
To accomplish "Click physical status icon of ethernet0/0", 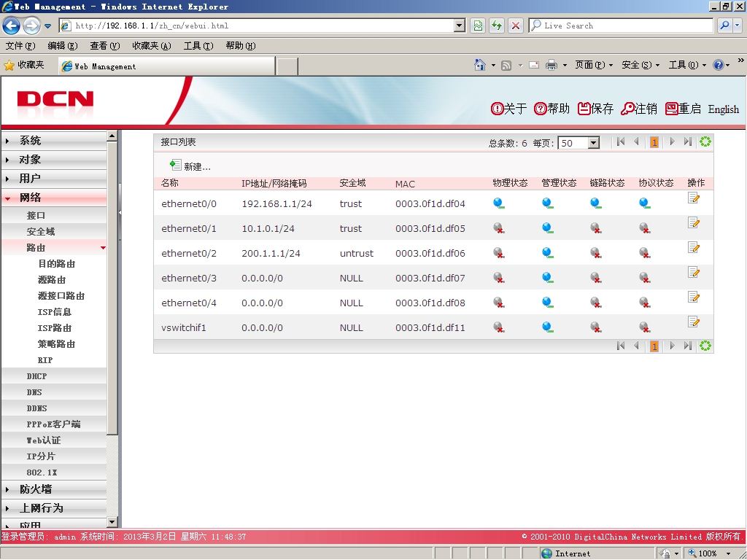I will coord(499,203).
